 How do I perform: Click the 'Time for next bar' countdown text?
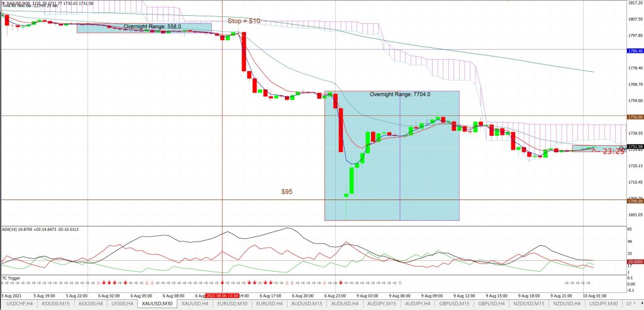(x=30, y=6)
